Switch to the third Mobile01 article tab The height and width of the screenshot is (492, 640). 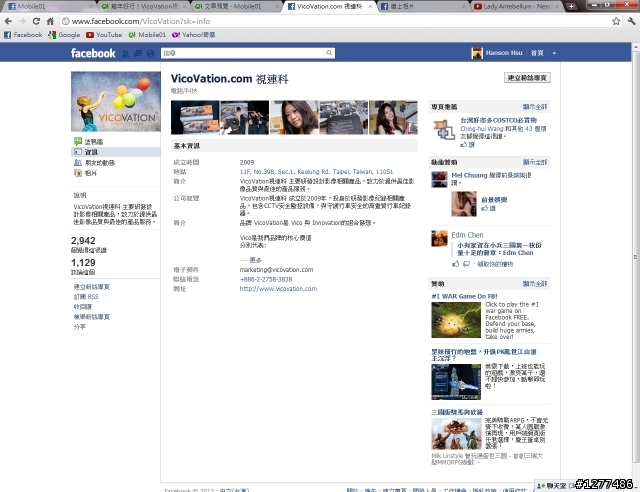coord(235,6)
